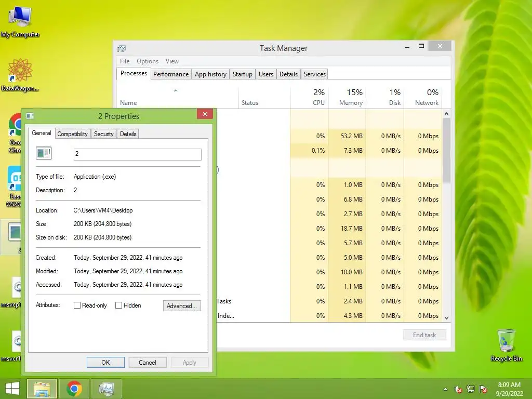Open Chrome from the taskbar
Viewport: 532px width, 399px height.
click(74, 389)
